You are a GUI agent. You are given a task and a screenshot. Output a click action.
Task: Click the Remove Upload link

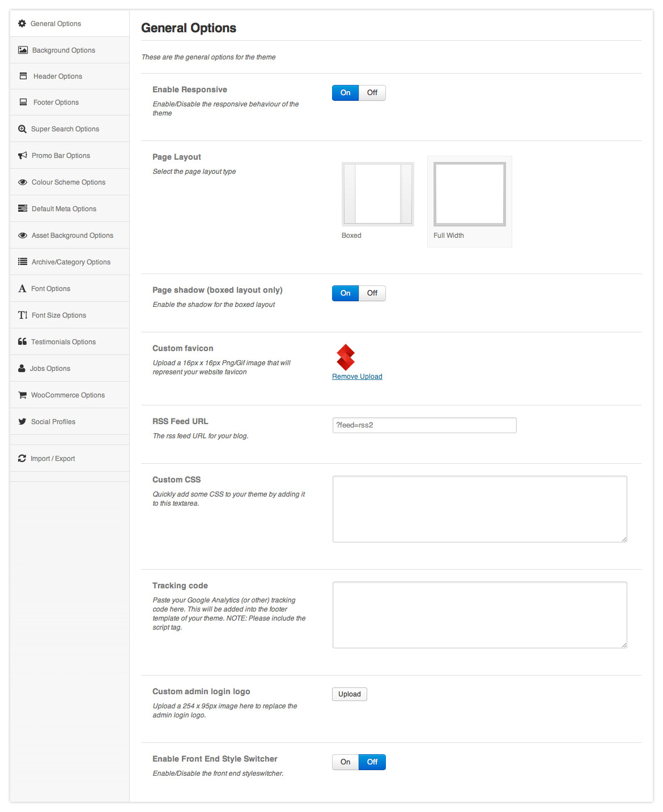[x=357, y=377]
